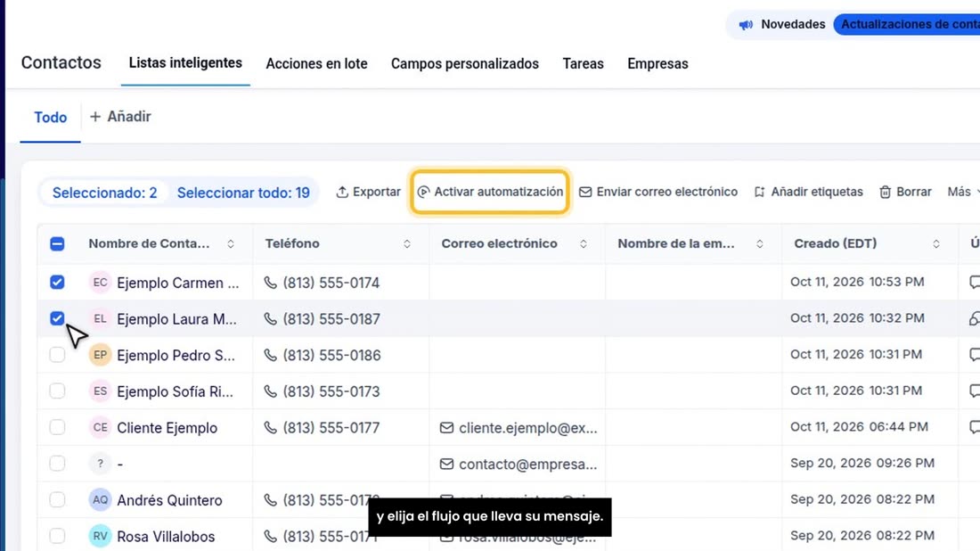
Task: Sort by Nombre de la empresa column arrows
Action: 759,244
